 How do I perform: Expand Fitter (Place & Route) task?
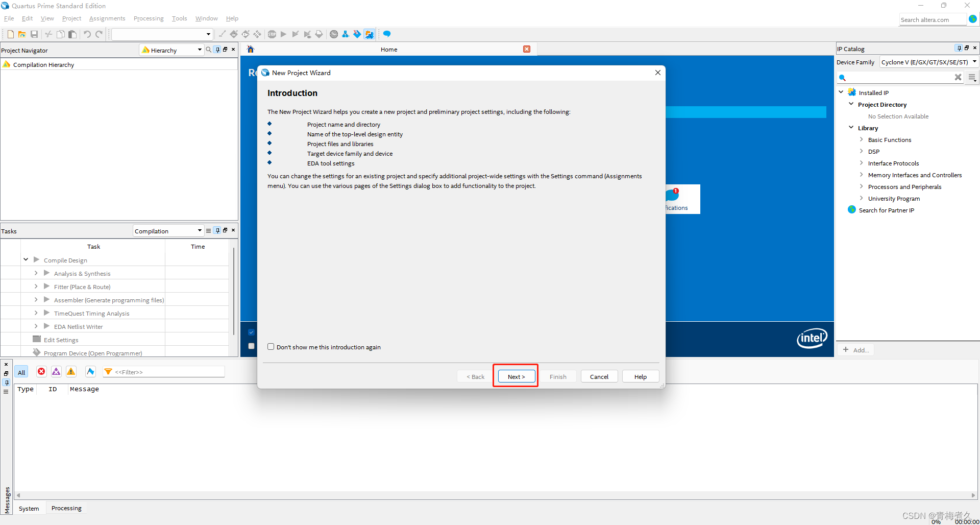[x=36, y=287]
